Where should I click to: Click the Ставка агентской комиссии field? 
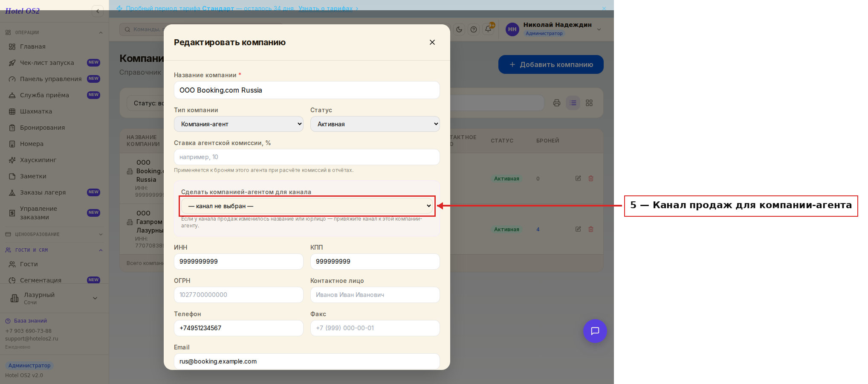pos(307,157)
